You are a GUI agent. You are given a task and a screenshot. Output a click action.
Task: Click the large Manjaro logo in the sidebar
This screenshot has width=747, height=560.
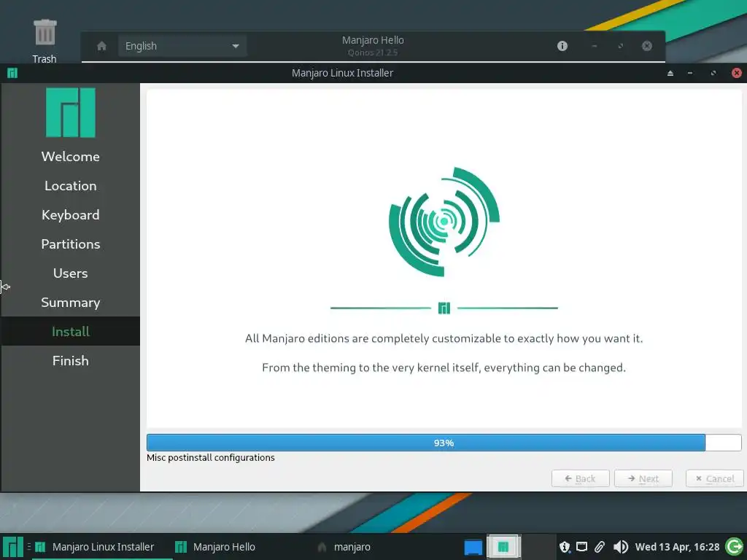pyautogui.click(x=71, y=113)
